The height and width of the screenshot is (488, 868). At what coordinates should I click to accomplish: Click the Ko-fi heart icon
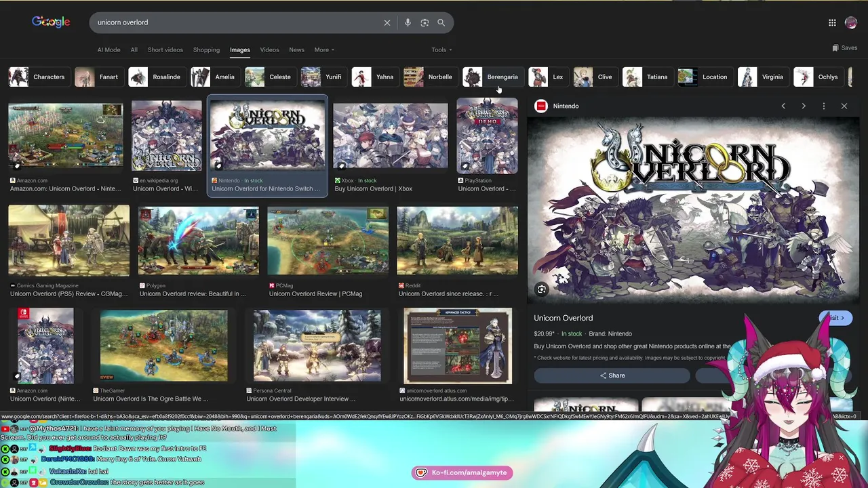point(421,472)
